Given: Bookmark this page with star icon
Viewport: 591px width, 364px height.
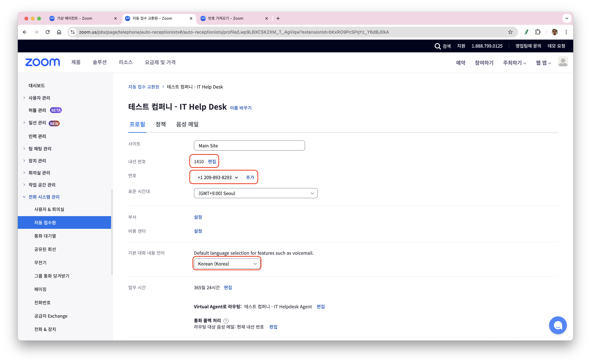Looking at the screenshot, I should coord(510,32).
